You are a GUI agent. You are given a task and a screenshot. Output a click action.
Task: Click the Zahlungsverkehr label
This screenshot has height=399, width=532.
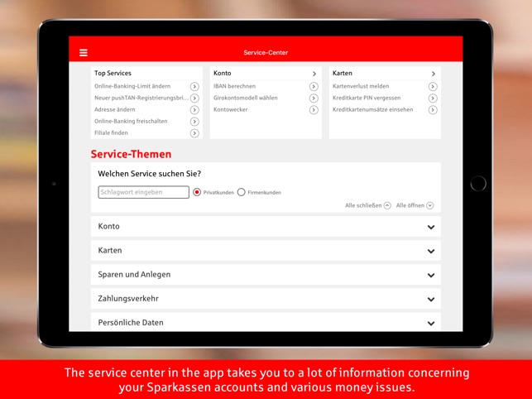128,299
